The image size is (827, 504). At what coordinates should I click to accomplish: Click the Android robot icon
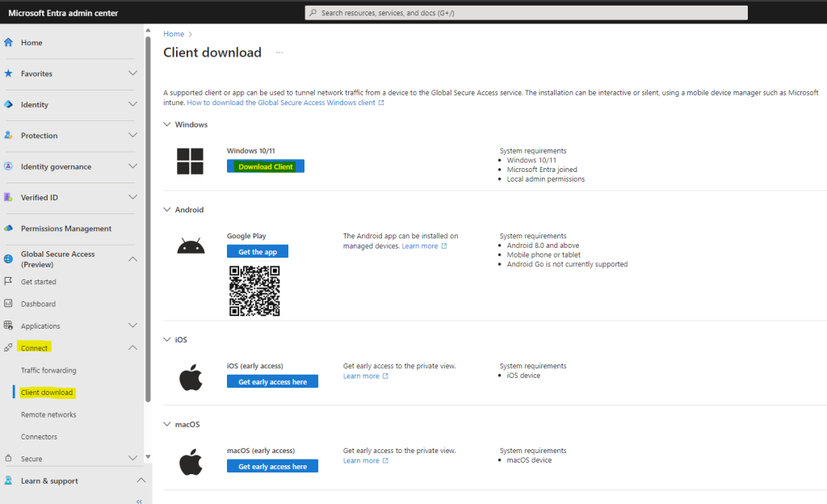tap(191, 246)
